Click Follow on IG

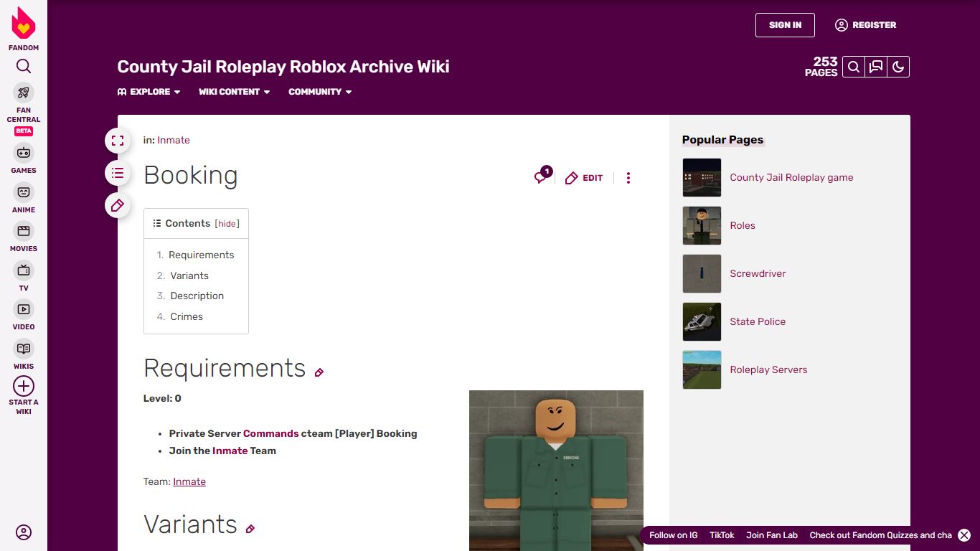pos(673,535)
